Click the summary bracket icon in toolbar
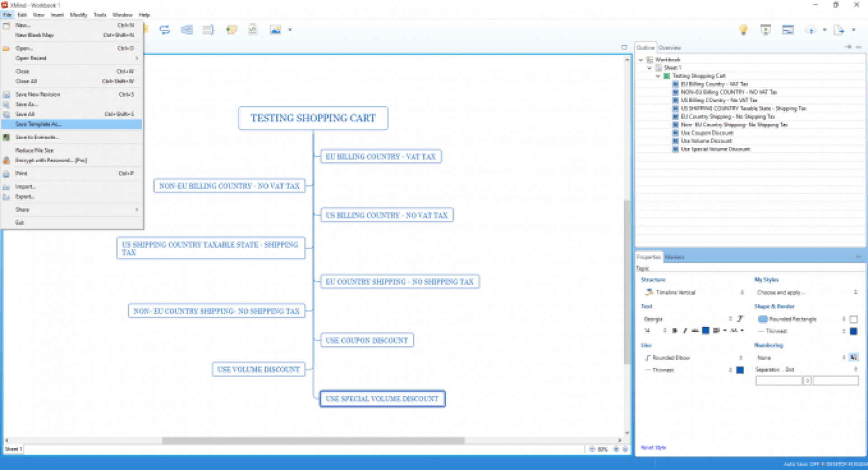868x470 pixels. (208, 30)
